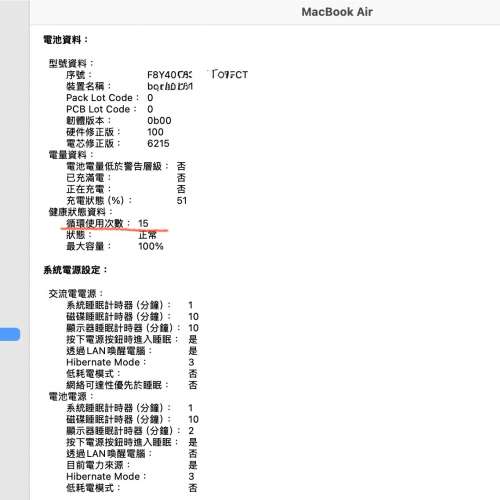Click the cell revision value "6215"
500x500 pixels.
158,143
